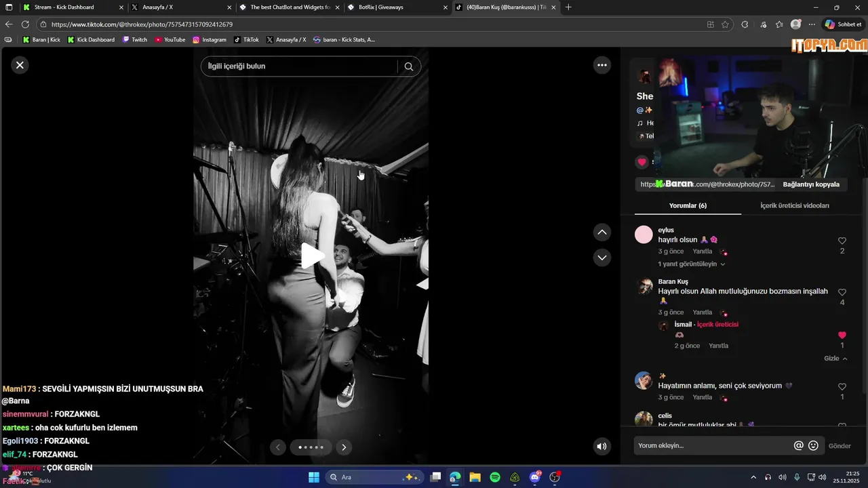
Task: Open Instagram bookmark
Action: [x=210, y=39]
